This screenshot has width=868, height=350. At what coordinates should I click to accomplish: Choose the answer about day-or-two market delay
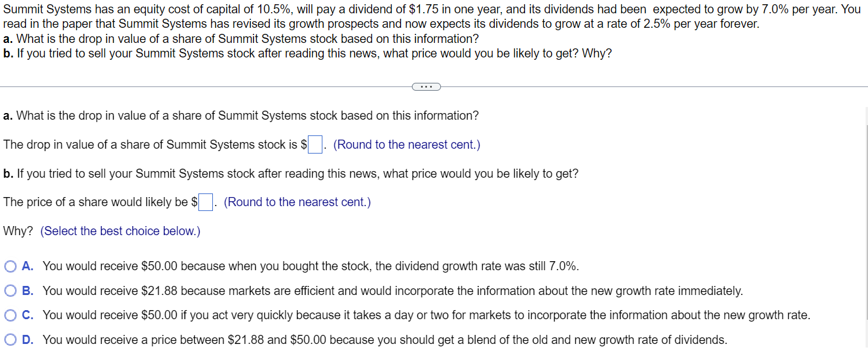click(x=10, y=315)
